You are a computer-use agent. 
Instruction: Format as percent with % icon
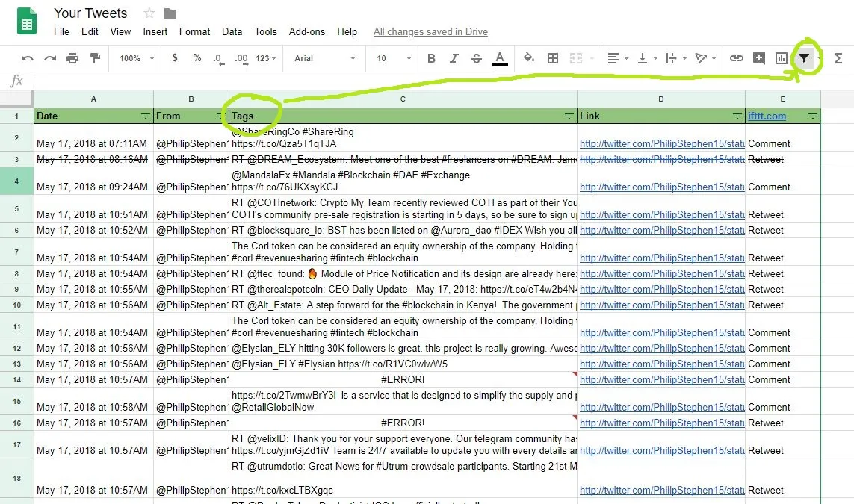click(x=197, y=57)
